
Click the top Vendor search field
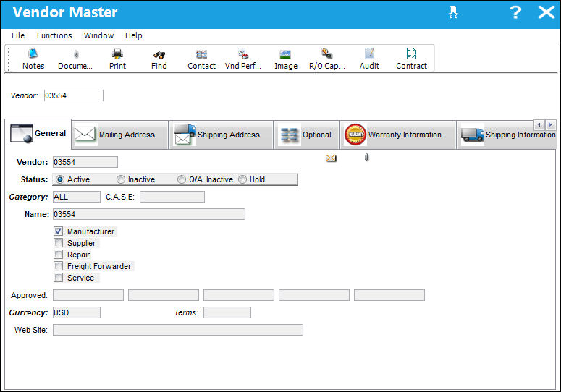click(x=74, y=95)
